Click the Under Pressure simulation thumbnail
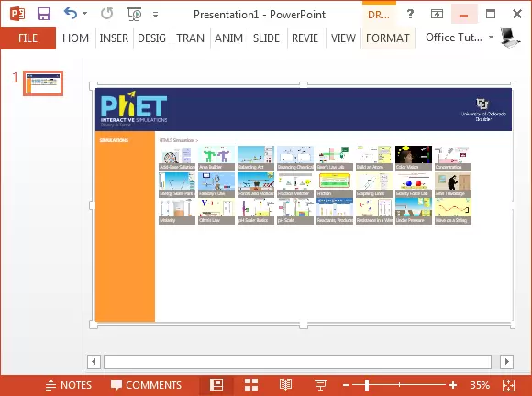The image size is (532, 396). 414,212
